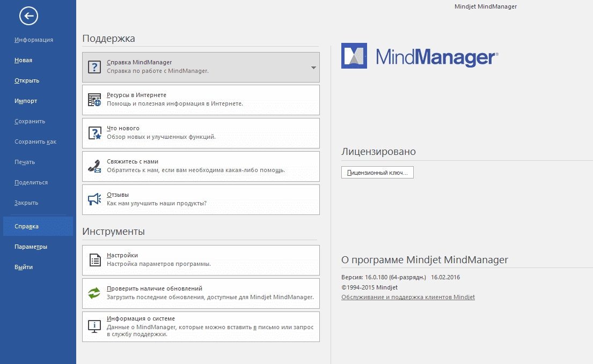Open the Обслуживание и поддержка клиентов Mindjet link
Image resolution: width=593 pixels, height=364 pixels.
click(x=408, y=297)
